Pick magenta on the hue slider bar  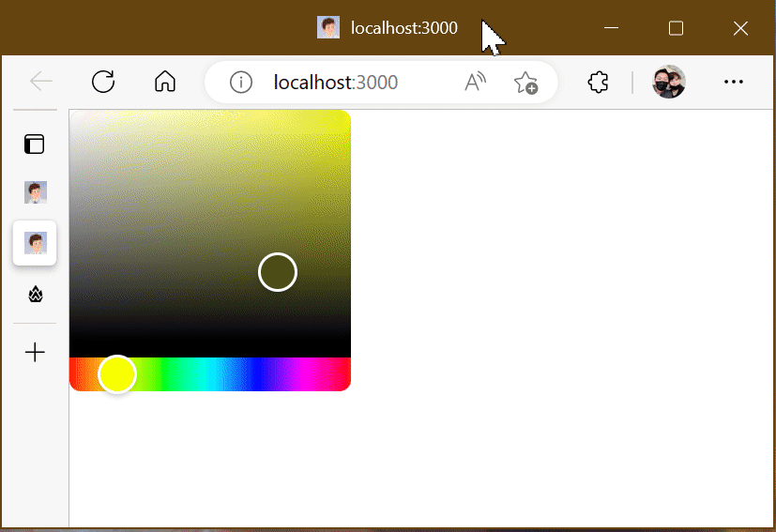click(x=303, y=374)
